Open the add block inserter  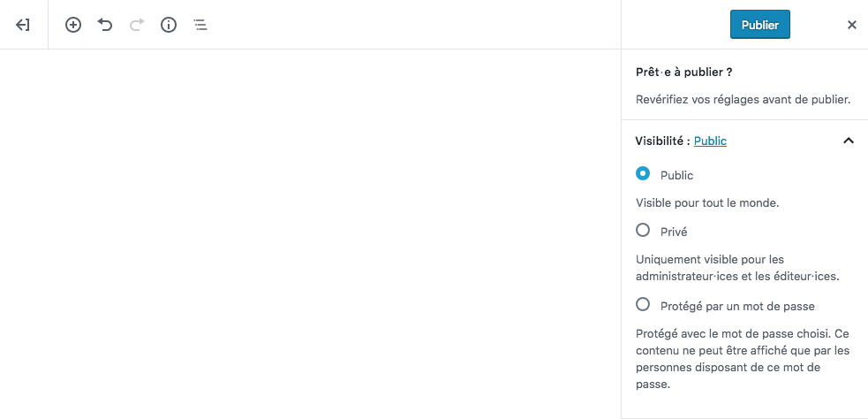tap(73, 25)
